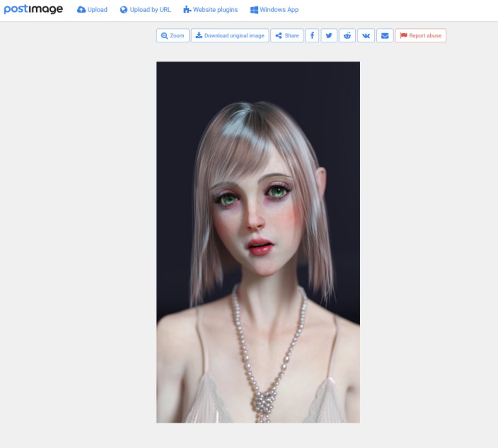This screenshot has width=498, height=448.
Task: Click Download original image button
Action: click(230, 35)
